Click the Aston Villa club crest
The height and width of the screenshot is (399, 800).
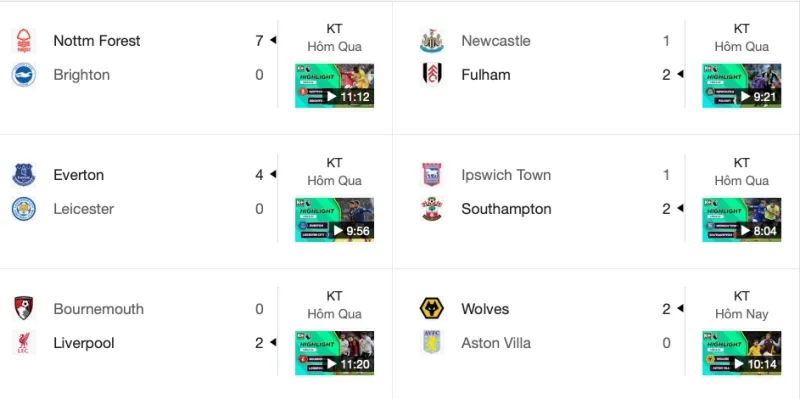coord(432,343)
